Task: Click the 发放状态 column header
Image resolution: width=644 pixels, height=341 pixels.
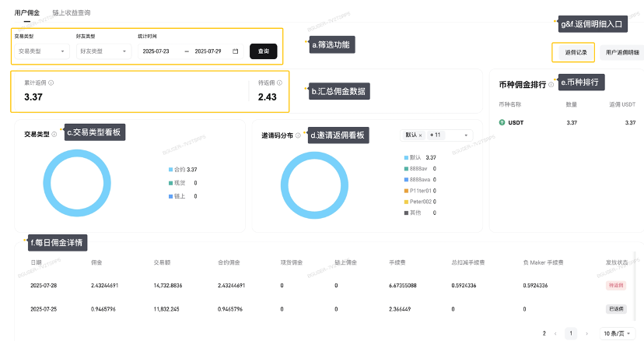Action: pyautogui.click(x=617, y=262)
